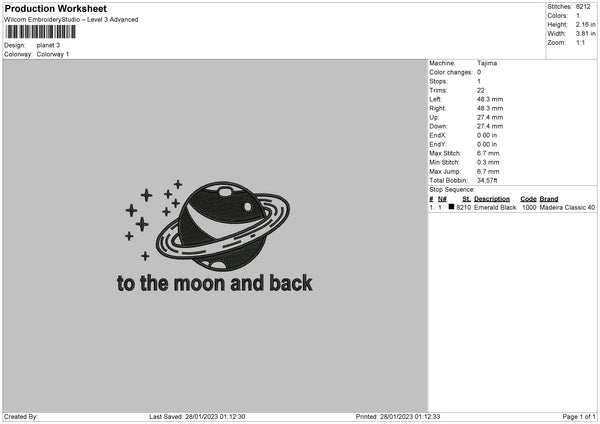Click the Max Jump value 6.7 mm
The height and width of the screenshot is (424, 600).
pyautogui.click(x=488, y=171)
